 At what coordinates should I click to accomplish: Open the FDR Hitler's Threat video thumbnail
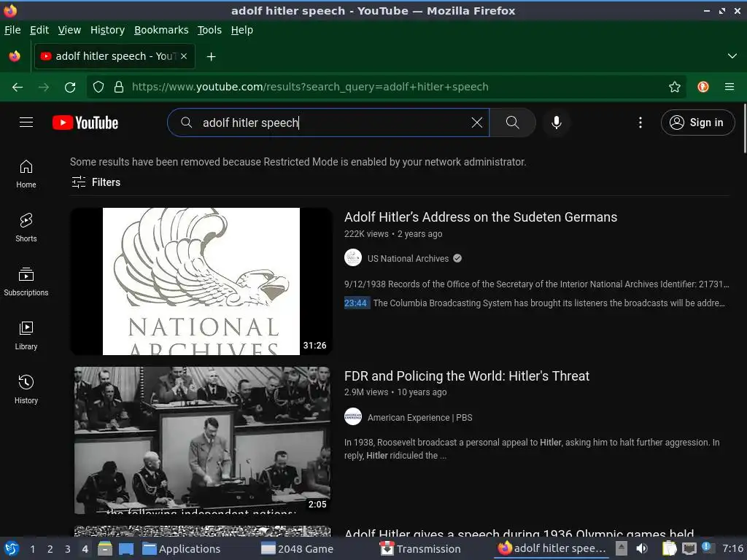203,440
